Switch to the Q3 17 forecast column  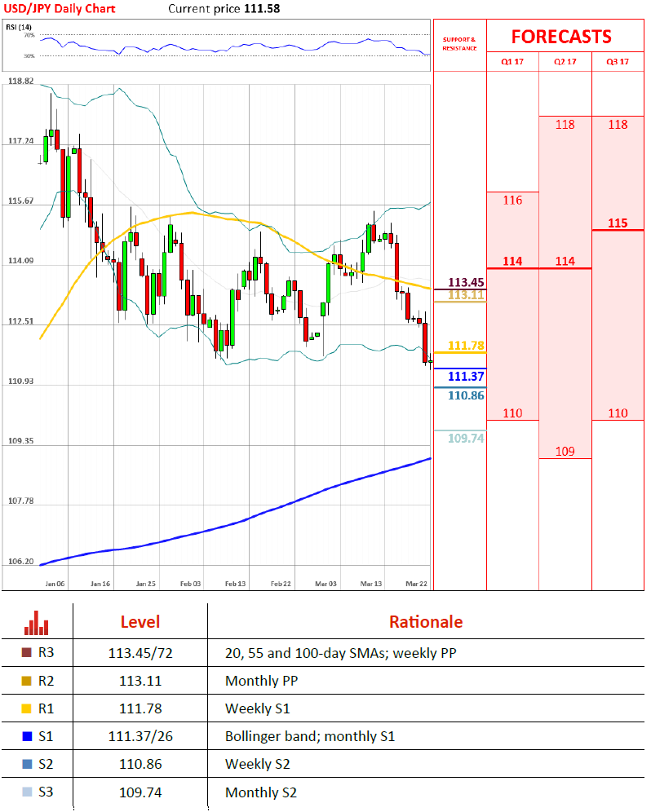click(x=618, y=62)
